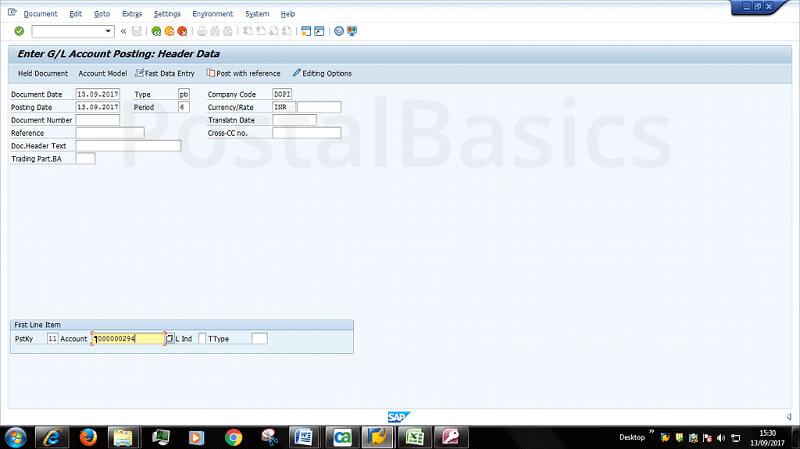The height and width of the screenshot is (449, 800).
Task: Click the green Back arrow icon
Action: (x=156, y=31)
